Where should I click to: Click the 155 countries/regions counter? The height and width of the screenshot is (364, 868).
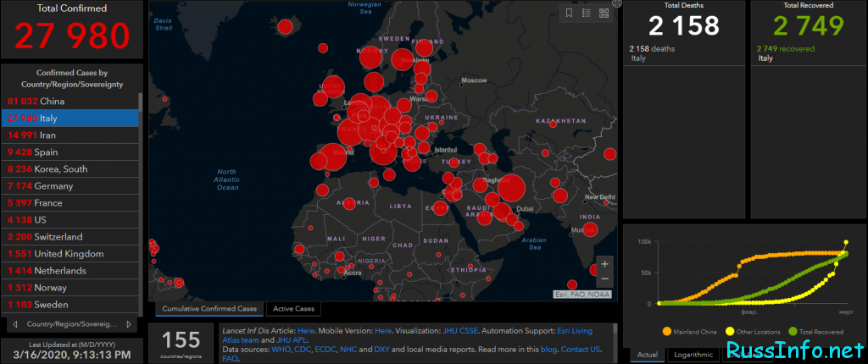click(181, 343)
